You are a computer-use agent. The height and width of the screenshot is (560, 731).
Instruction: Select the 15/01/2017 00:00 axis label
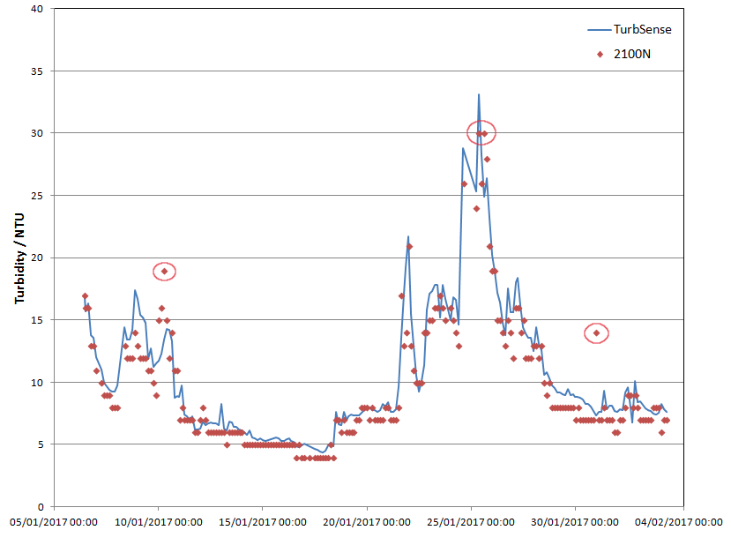[263, 522]
